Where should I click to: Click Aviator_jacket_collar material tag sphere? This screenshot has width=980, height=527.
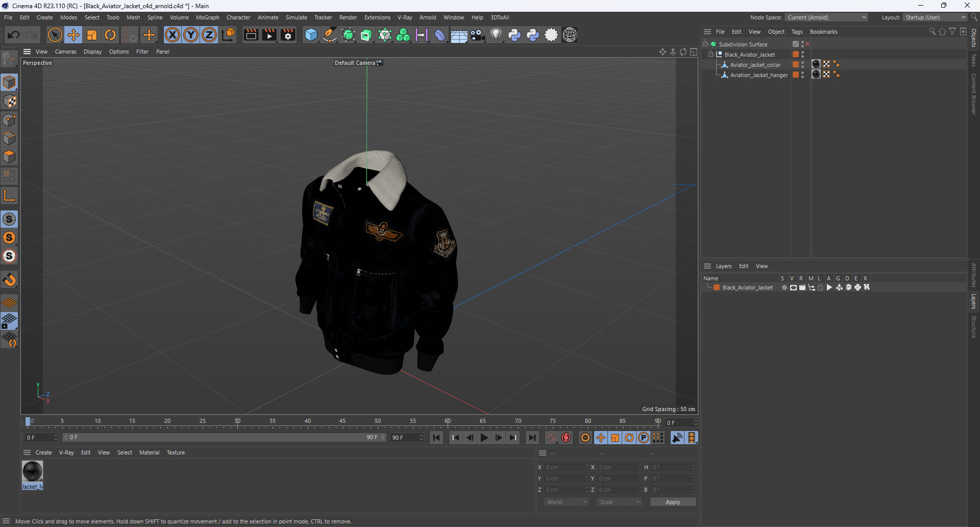tap(816, 64)
